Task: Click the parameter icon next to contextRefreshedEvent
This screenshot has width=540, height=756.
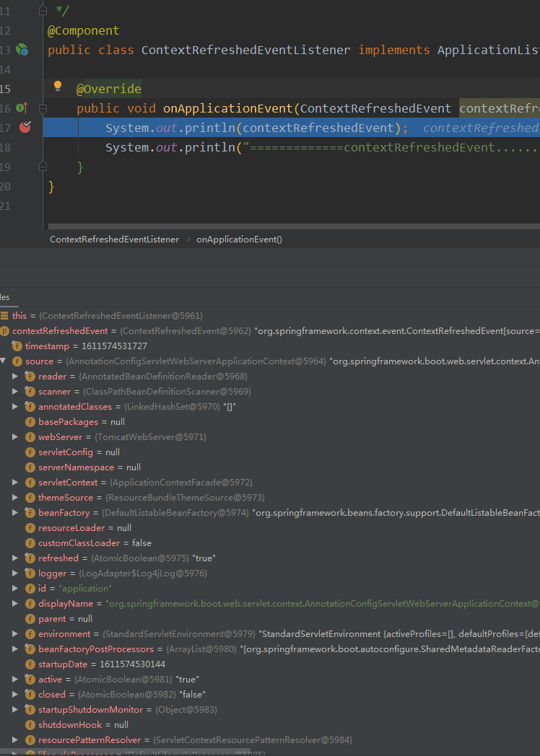Action: point(4,330)
